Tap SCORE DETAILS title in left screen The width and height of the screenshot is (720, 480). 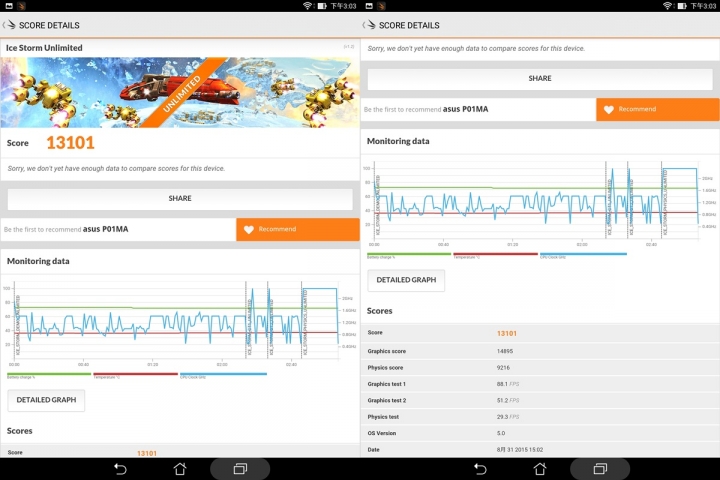click(x=49, y=26)
